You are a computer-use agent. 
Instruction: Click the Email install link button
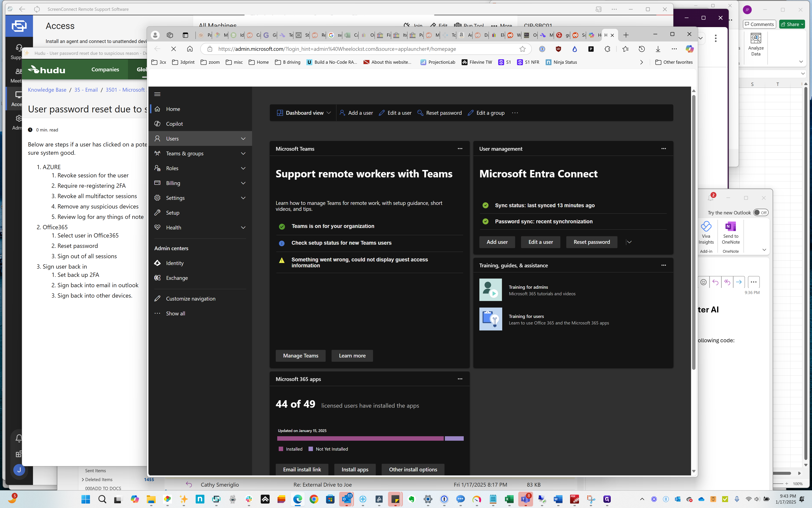pos(302,469)
